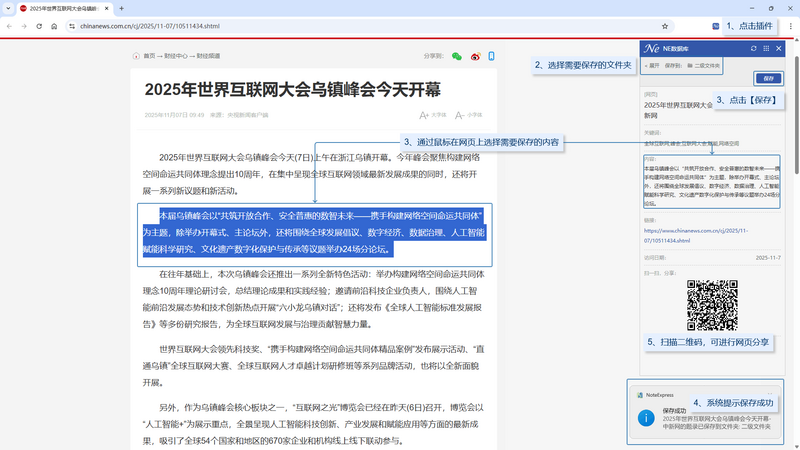Click the paragraph starting 在往年基础上

pos(314,299)
